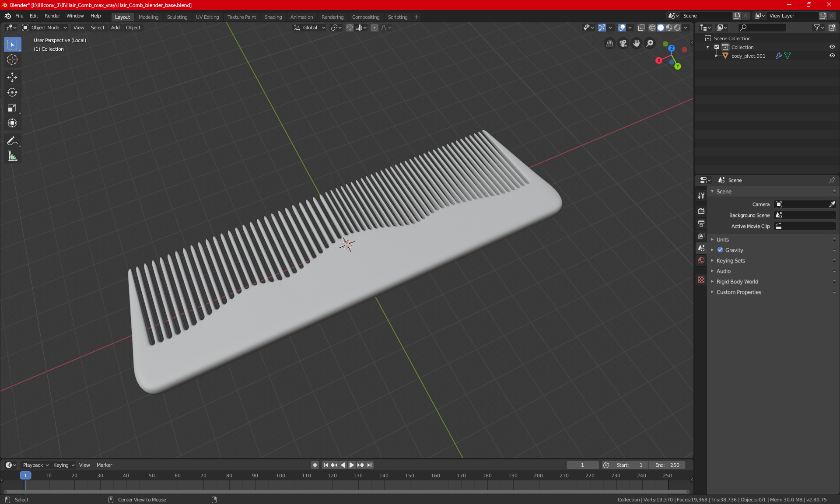Viewport: 840px width, 504px height.
Task: Switch to rendered viewport shading
Action: click(677, 28)
